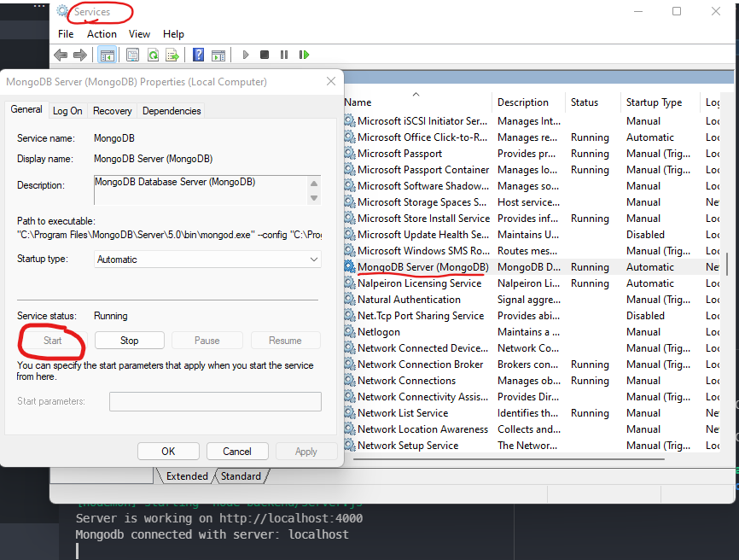This screenshot has width=739, height=560.
Task: Select Network Connection Broker row
Action: coord(531,365)
